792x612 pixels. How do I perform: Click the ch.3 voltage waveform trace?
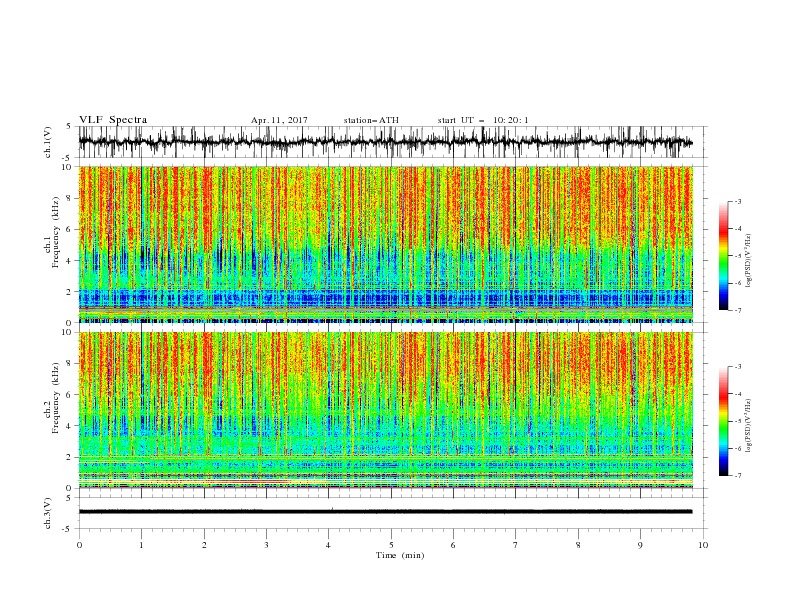[x=385, y=512]
